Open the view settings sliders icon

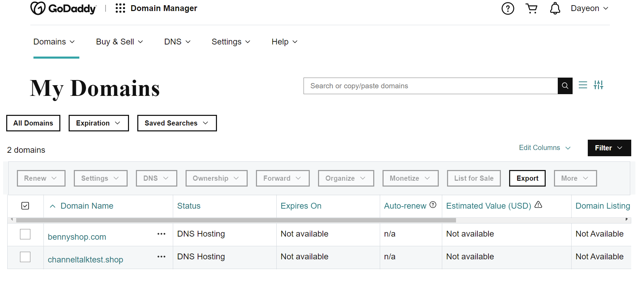click(598, 85)
